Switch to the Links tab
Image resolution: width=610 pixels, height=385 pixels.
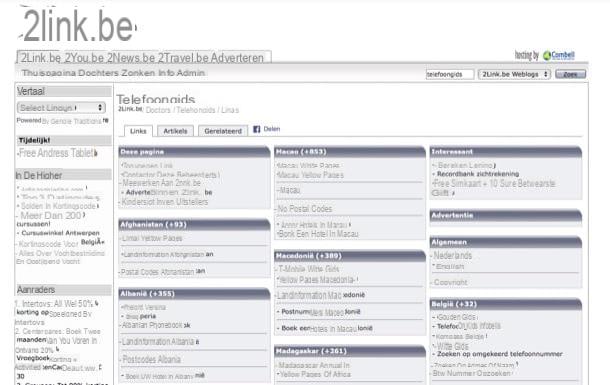138,131
